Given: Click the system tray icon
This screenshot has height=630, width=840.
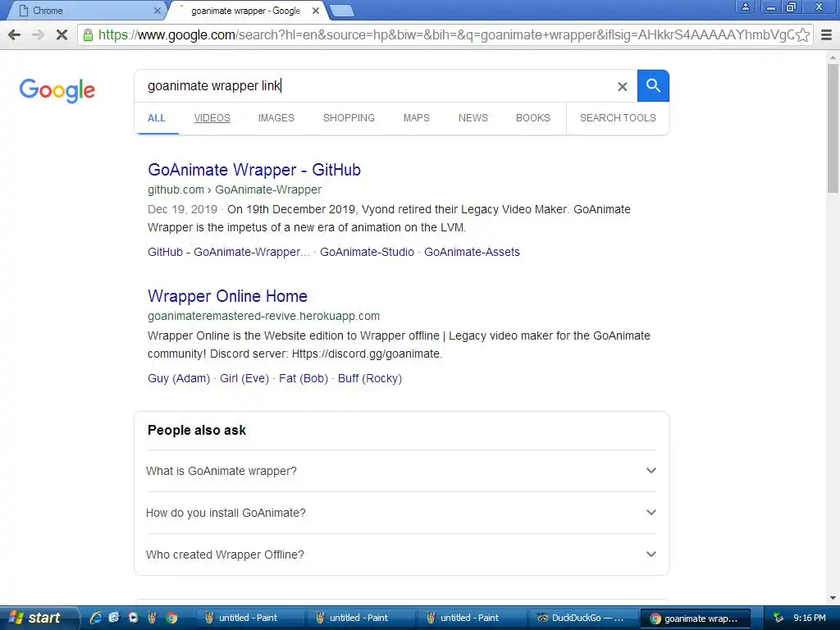Looking at the screenshot, I should tap(778, 619).
